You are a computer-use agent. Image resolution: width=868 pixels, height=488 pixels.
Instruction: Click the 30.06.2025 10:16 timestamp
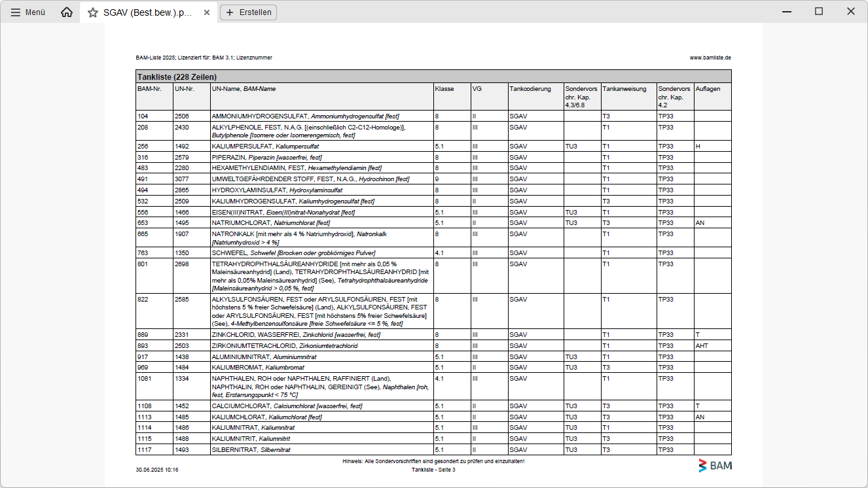[x=157, y=470]
